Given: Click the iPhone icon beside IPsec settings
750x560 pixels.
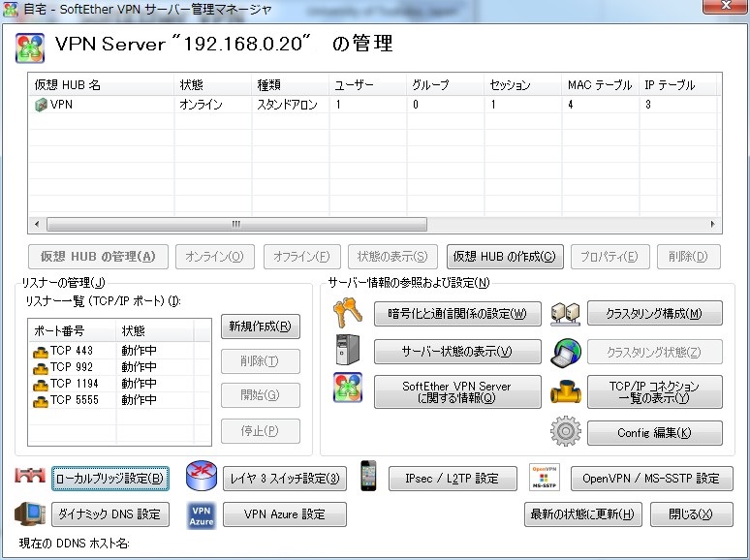Looking at the screenshot, I should (368, 476).
